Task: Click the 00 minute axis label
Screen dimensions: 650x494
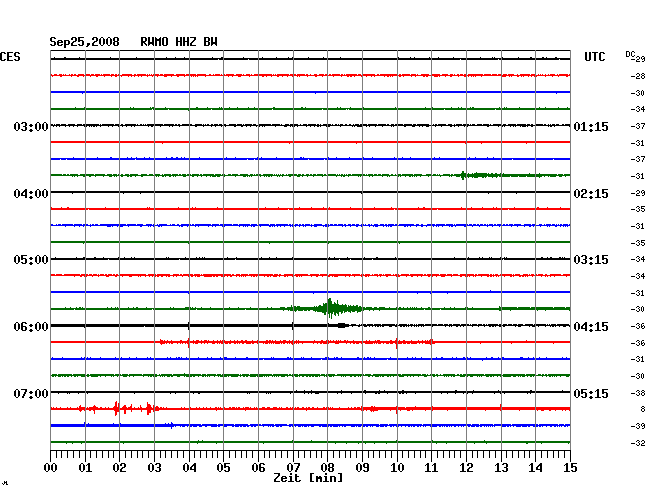Action: [51, 468]
